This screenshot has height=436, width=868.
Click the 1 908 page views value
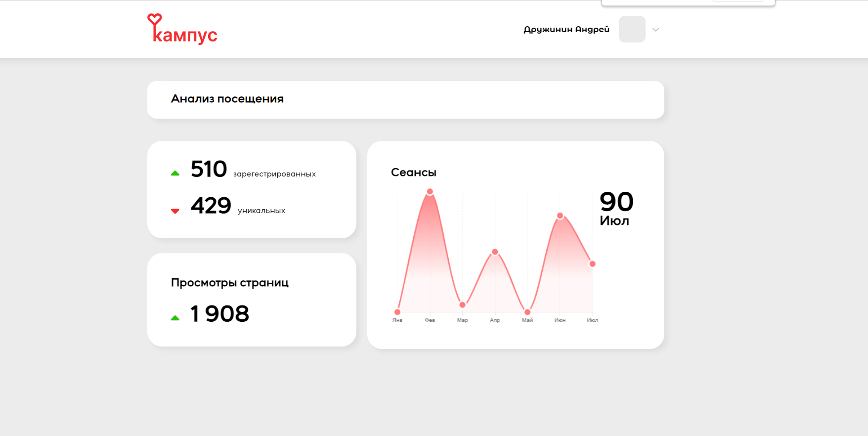tap(220, 314)
